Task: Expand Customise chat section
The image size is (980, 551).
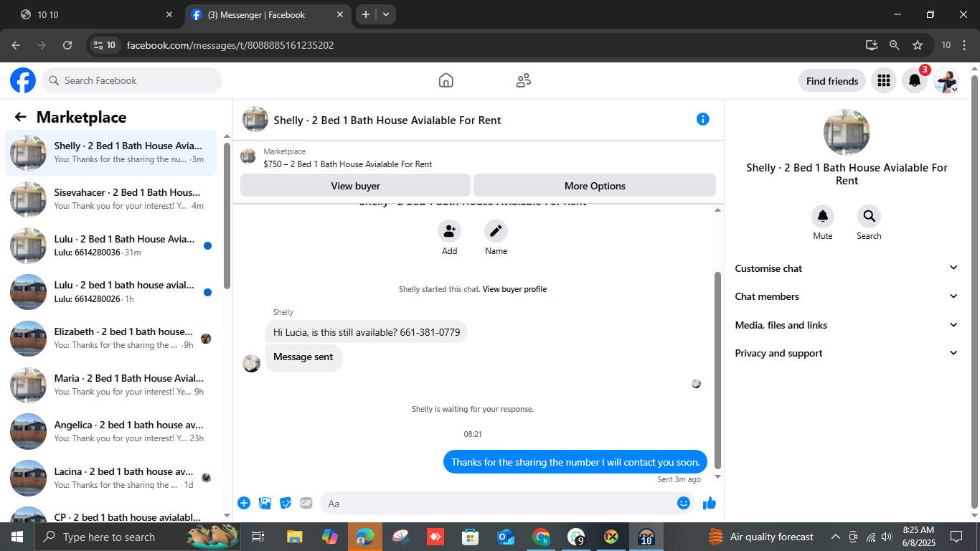Action: coord(847,268)
